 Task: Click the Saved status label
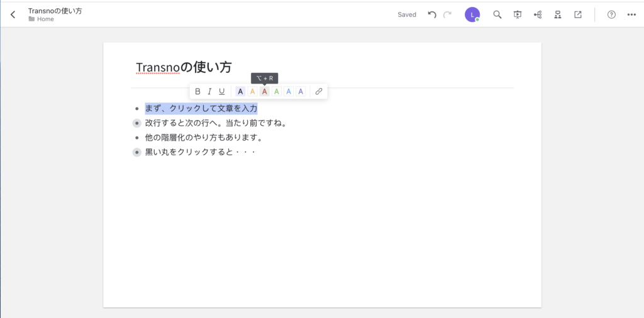(407, 15)
